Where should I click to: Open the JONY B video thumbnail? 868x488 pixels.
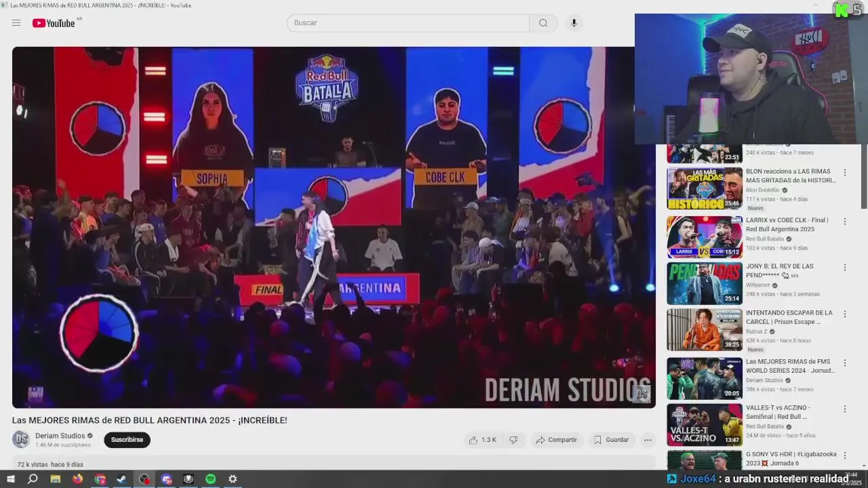[x=705, y=283]
